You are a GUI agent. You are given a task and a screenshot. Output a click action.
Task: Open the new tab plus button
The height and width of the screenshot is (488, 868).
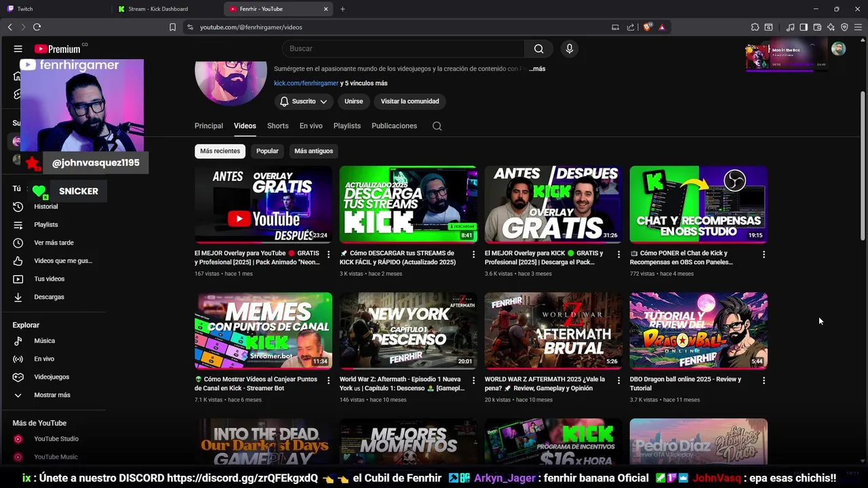pyautogui.click(x=342, y=9)
